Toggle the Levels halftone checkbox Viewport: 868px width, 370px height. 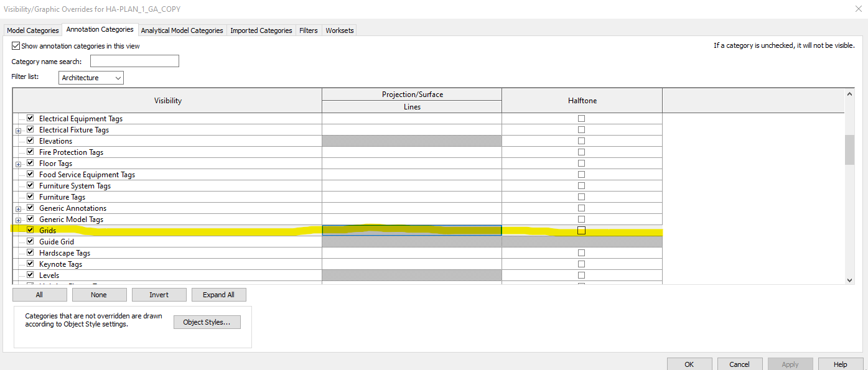581,274
